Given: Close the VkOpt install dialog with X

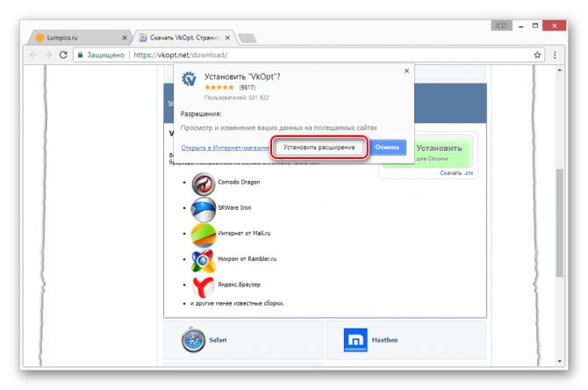Looking at the screenshot, I should pos(406,70).
